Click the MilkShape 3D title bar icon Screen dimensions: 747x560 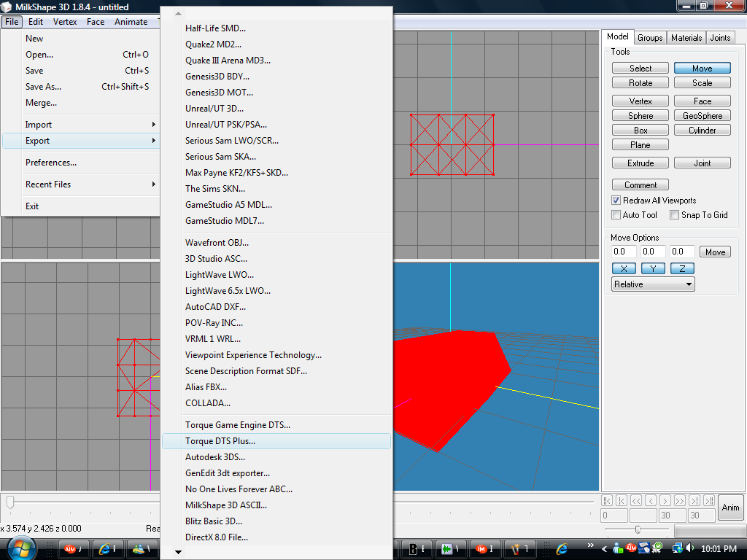pos(7,7)
